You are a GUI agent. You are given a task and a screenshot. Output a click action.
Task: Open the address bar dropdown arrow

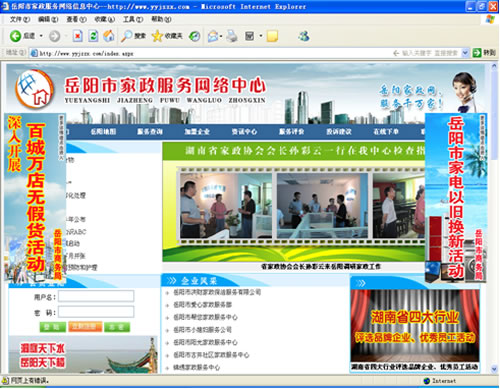tap(465, 53)
